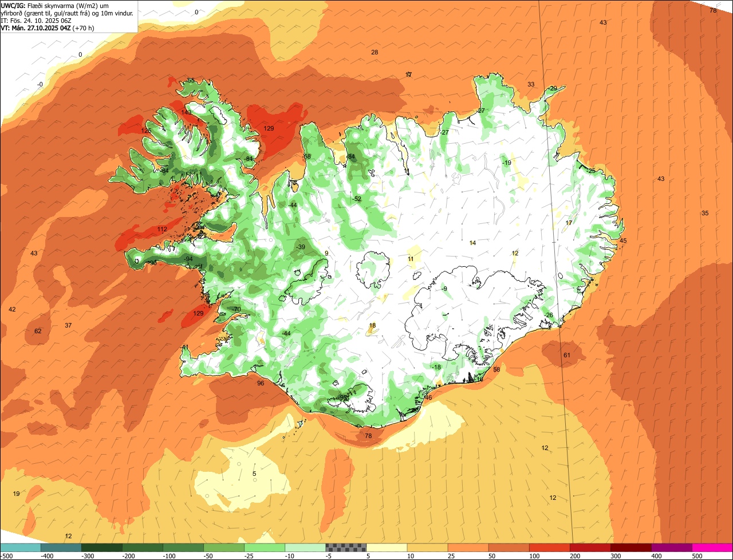733x560 pixels.
Task: Select the -200 to -100 dark green legend swatch
Action: (x=143, y=547)
